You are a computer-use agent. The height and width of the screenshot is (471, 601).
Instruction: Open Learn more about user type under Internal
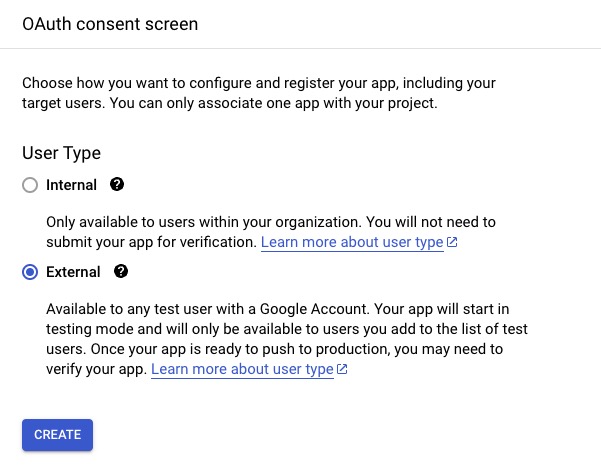(x=351, y=243)
